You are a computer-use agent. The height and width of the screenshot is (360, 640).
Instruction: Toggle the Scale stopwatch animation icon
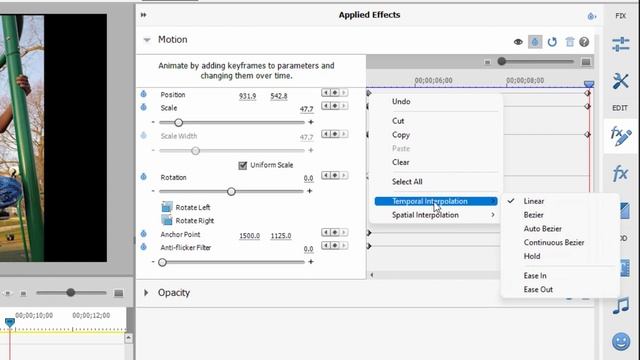click(x=144, y=107)
